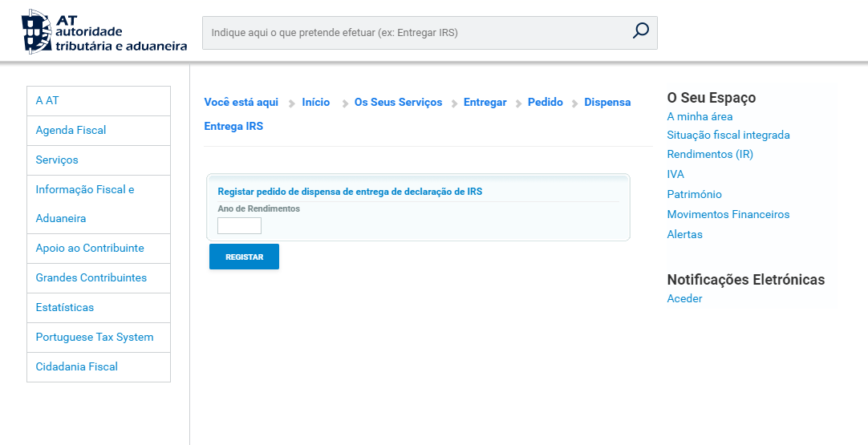868x445 pixels.
Task: Open the IVA link
Action: point(675,174)
